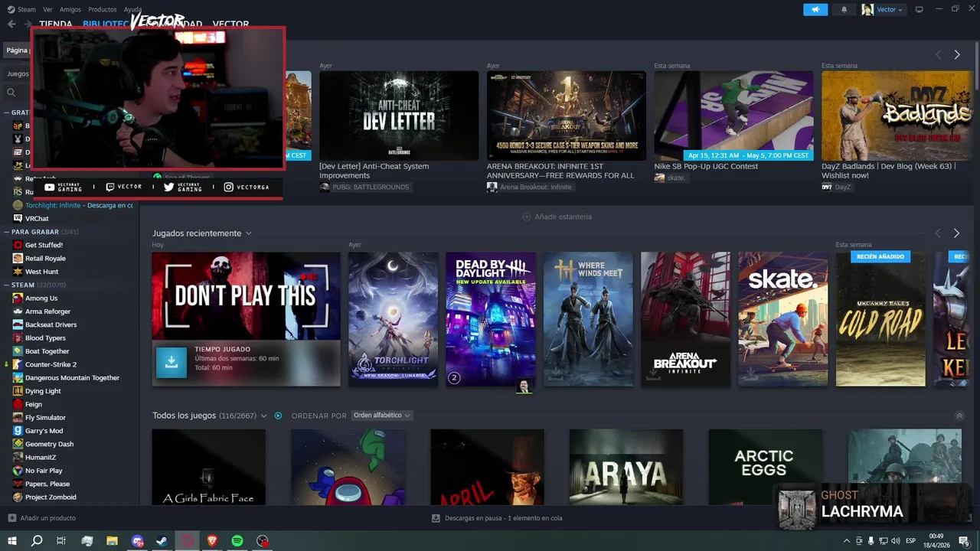Toggle the blue filter next to Todos los juegos

[x=278, y=416]
